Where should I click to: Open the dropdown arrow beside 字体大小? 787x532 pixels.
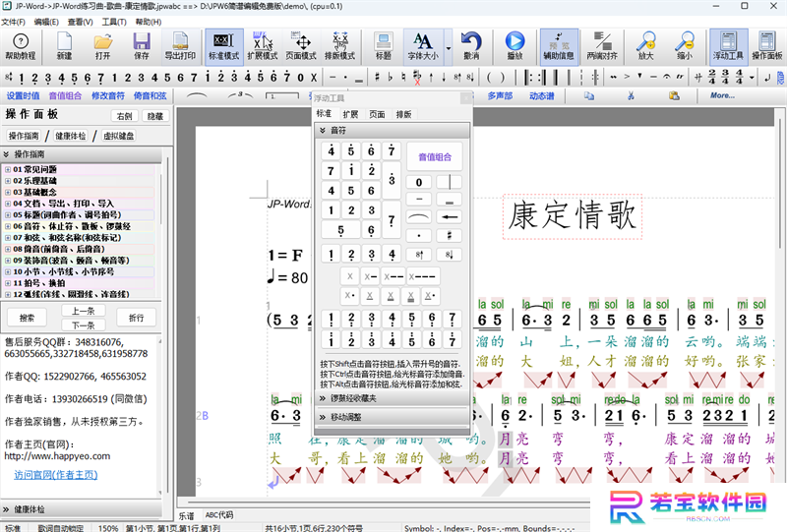click(449, 49)
